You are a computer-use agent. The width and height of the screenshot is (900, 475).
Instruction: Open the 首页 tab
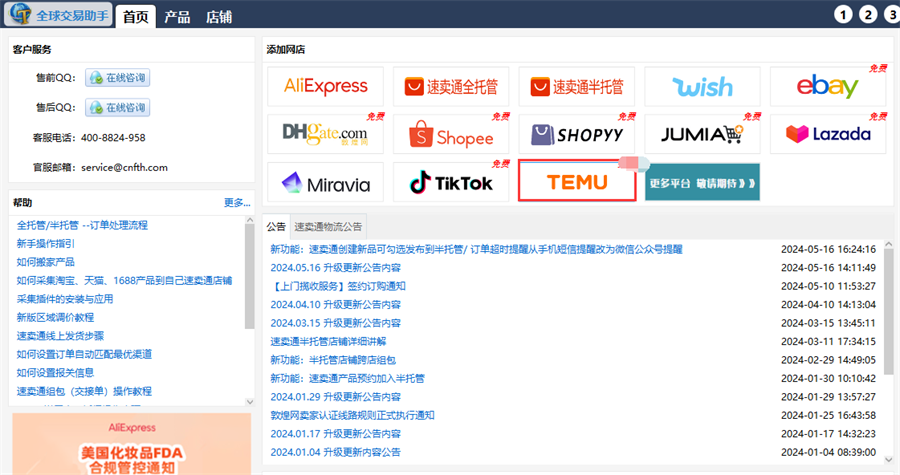click(135, 17)
